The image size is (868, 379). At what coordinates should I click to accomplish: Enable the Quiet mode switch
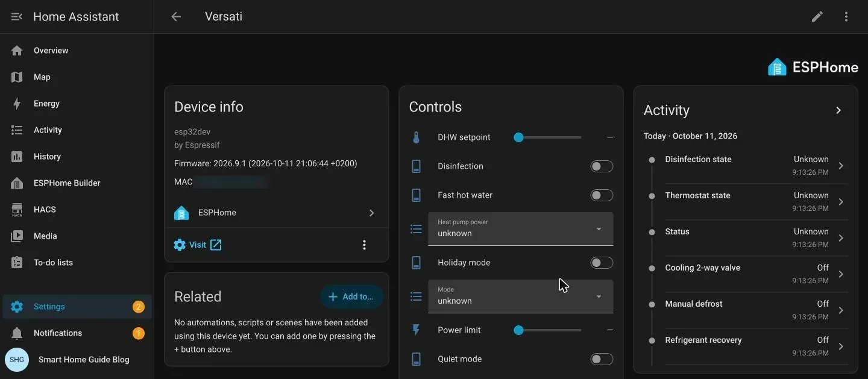coord(602,359)
